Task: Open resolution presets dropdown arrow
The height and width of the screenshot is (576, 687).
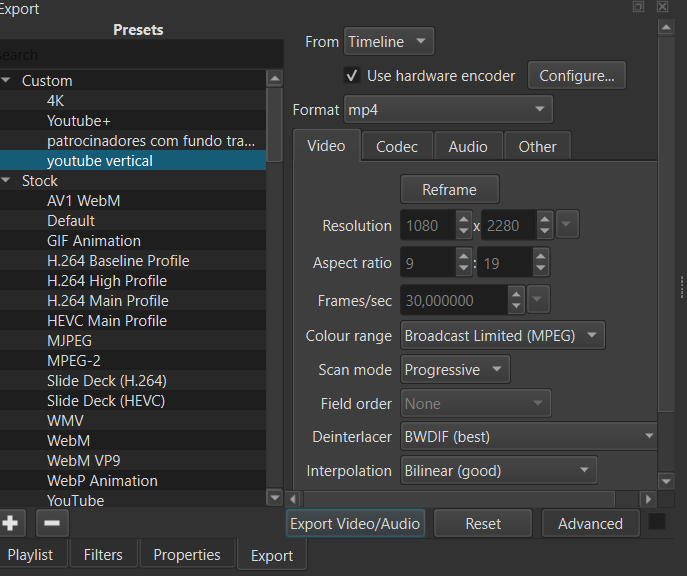Action: (x=567, y=226)
